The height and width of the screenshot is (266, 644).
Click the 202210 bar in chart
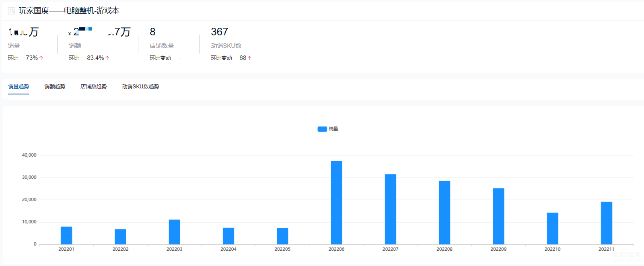[553, 229]
